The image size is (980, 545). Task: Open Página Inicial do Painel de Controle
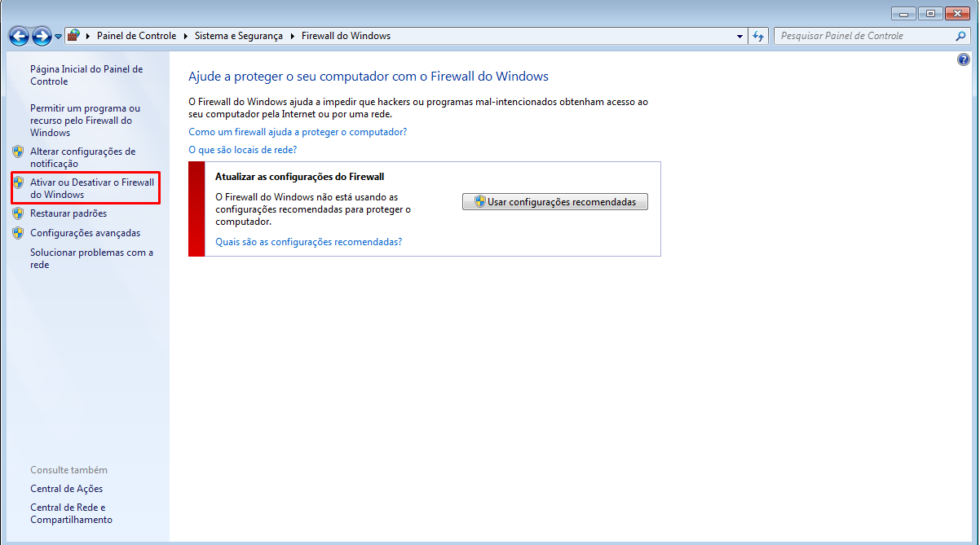pos(86,75)
